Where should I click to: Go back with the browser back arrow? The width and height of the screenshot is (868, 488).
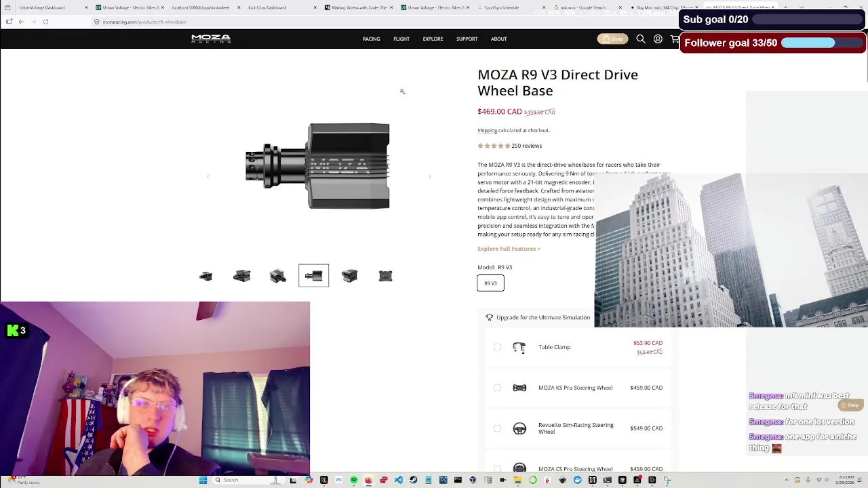21,22
